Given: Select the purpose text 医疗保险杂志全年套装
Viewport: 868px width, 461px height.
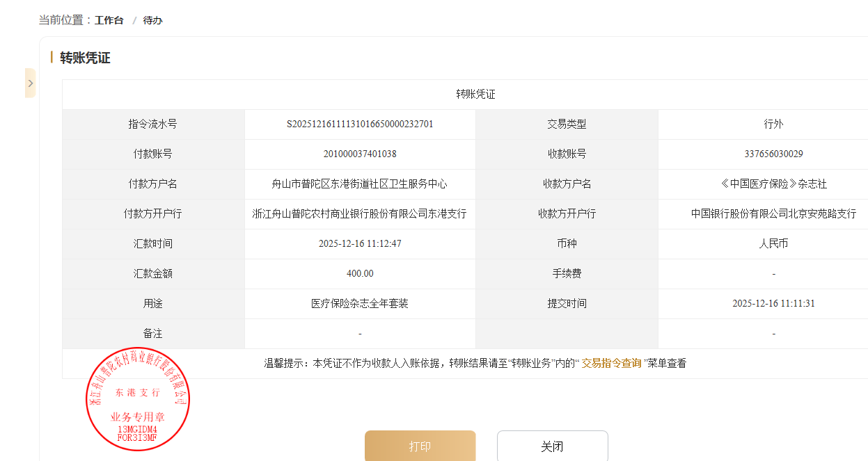Looking at the screenshot, I should click(360, 304).
